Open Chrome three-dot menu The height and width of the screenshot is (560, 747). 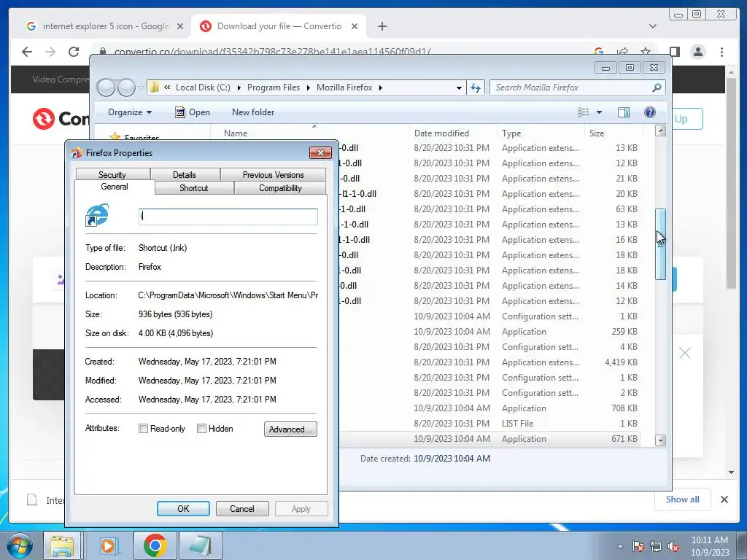pyautogui.click(x=721, y=52)
